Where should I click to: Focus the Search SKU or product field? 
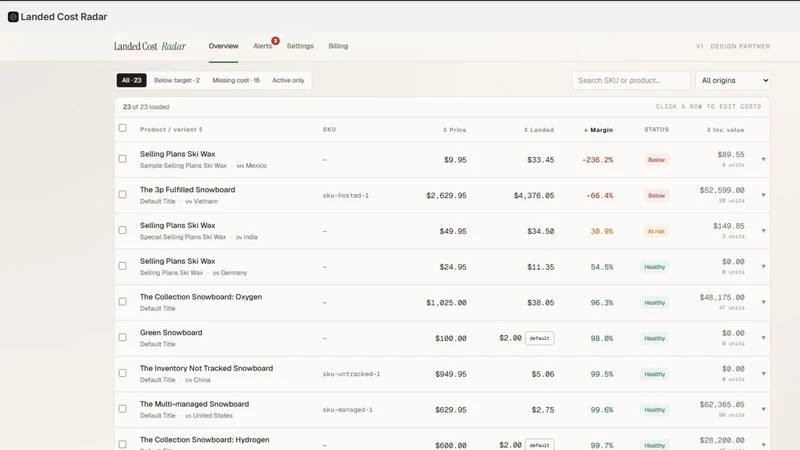click(631, 81)
